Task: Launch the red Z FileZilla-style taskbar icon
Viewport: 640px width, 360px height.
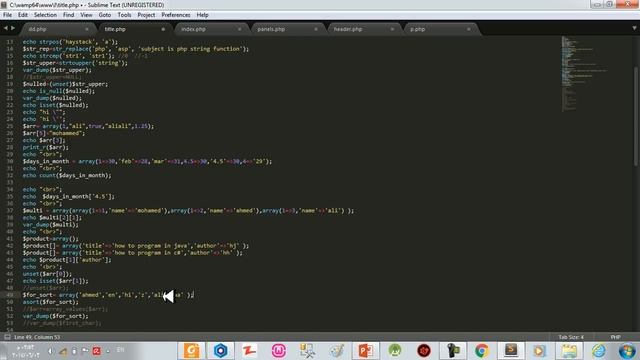Action: [249, 351]
